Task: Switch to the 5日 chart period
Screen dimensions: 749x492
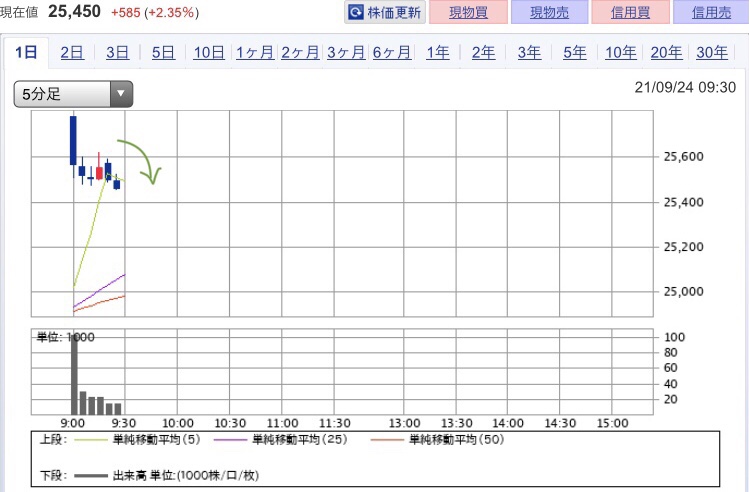Action: 163,52
